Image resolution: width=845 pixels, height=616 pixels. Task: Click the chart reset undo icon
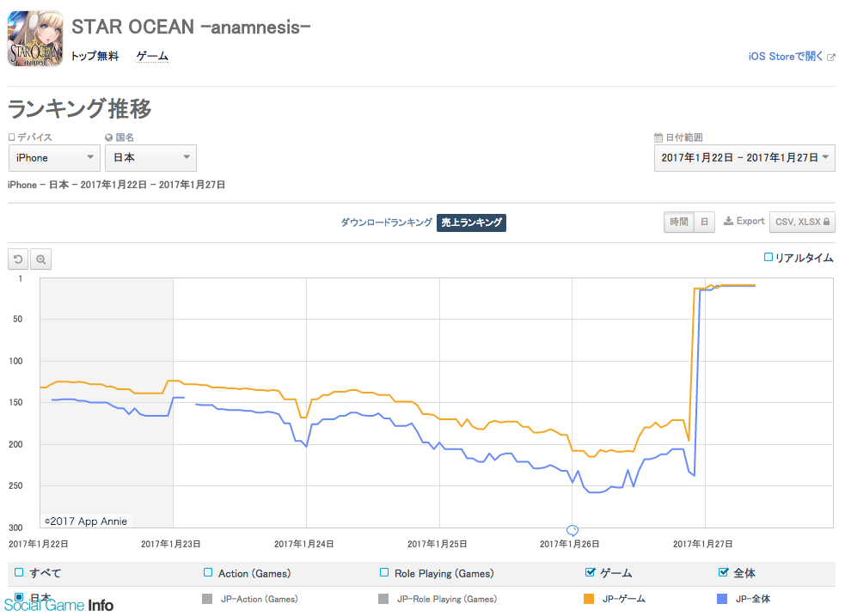[18, 259]
